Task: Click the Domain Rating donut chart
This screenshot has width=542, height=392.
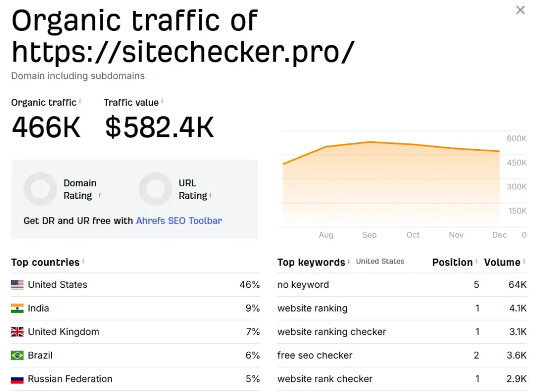Action: (40, 189)
